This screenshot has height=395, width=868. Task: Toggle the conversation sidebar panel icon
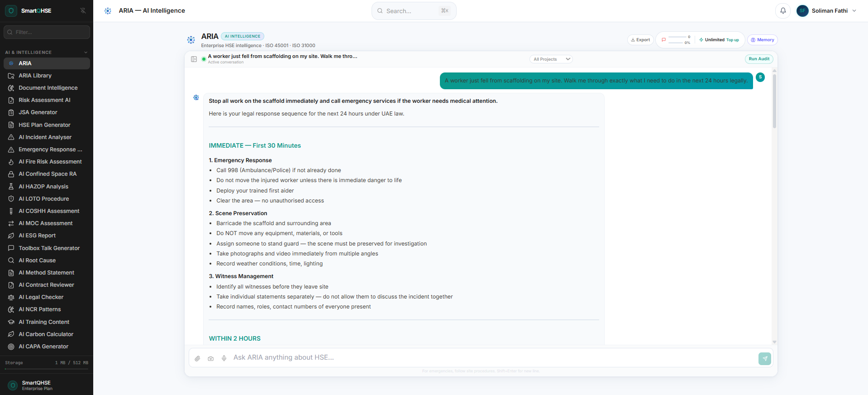194,59
